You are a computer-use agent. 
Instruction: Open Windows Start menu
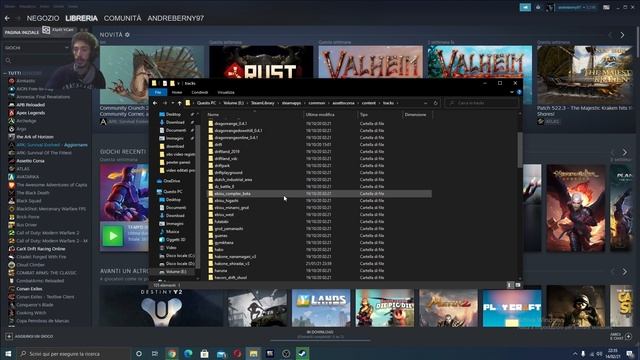point(8,353)
